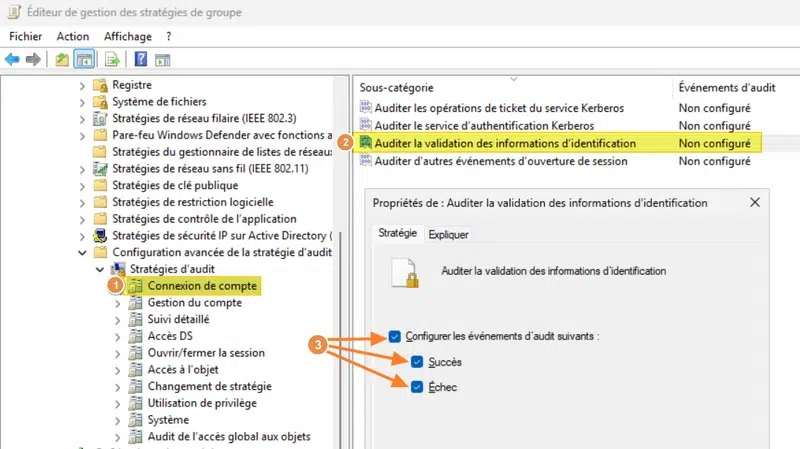The height and width of the screenshot is (449, 800).
Task: Expand the Gestion du compte node
Action: pos(118,304)
